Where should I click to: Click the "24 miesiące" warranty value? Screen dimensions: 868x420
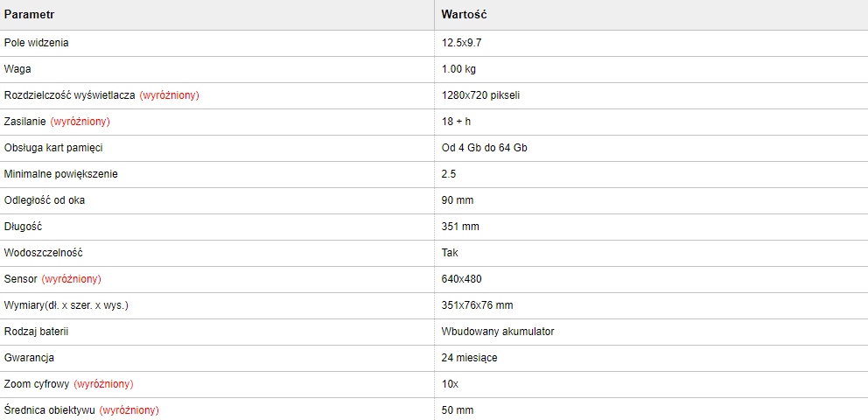(470, 358)
